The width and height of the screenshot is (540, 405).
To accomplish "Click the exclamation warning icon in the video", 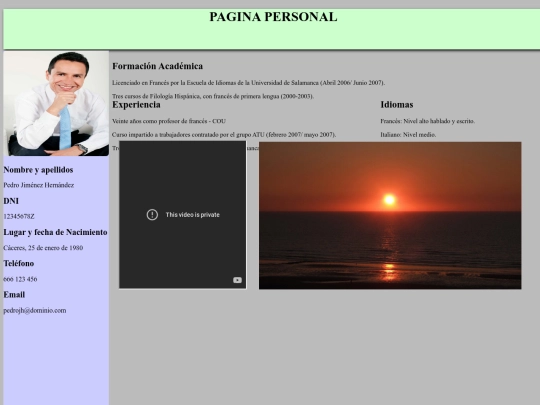I will click(152, 215).
